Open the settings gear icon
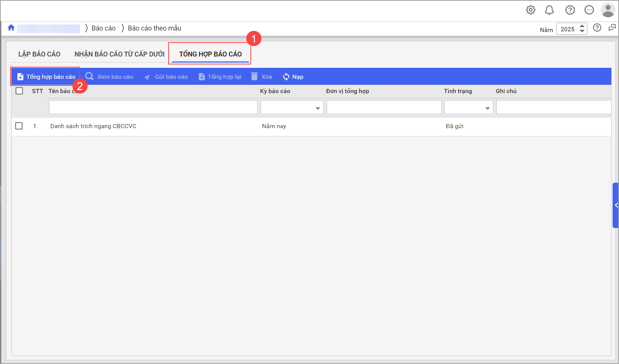 [x=531, y=10]
